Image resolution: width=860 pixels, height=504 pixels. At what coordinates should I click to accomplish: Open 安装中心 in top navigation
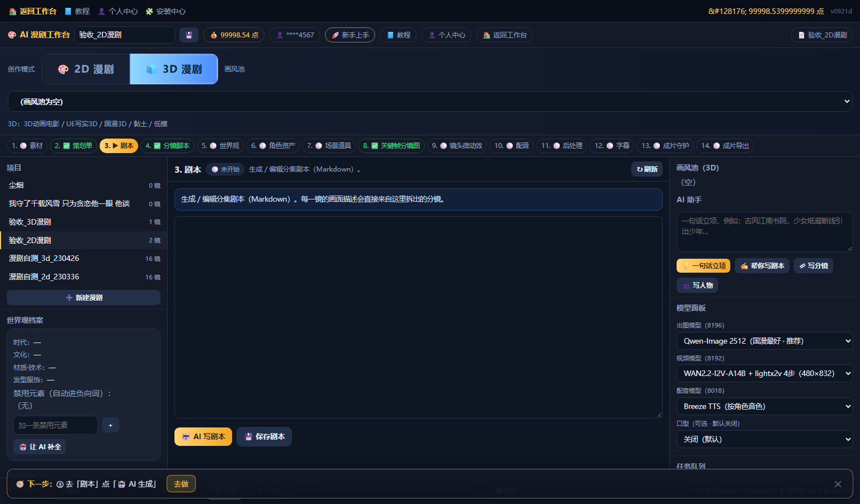[x=166, y=11]
